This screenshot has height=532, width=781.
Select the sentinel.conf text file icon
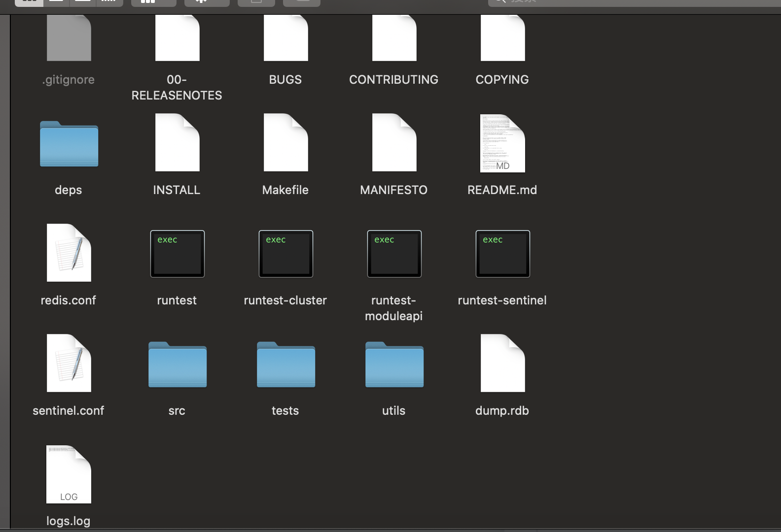[x=69, y=363]
